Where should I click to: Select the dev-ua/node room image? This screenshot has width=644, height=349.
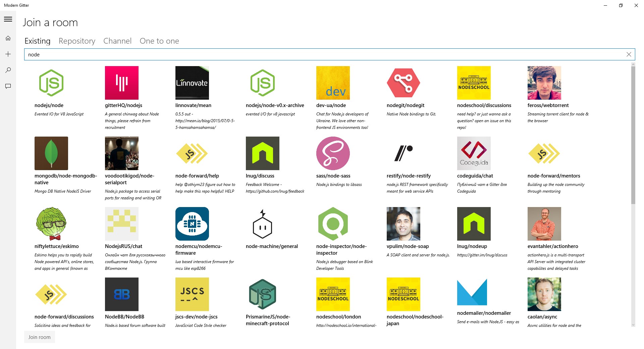[x=333, y=83]
